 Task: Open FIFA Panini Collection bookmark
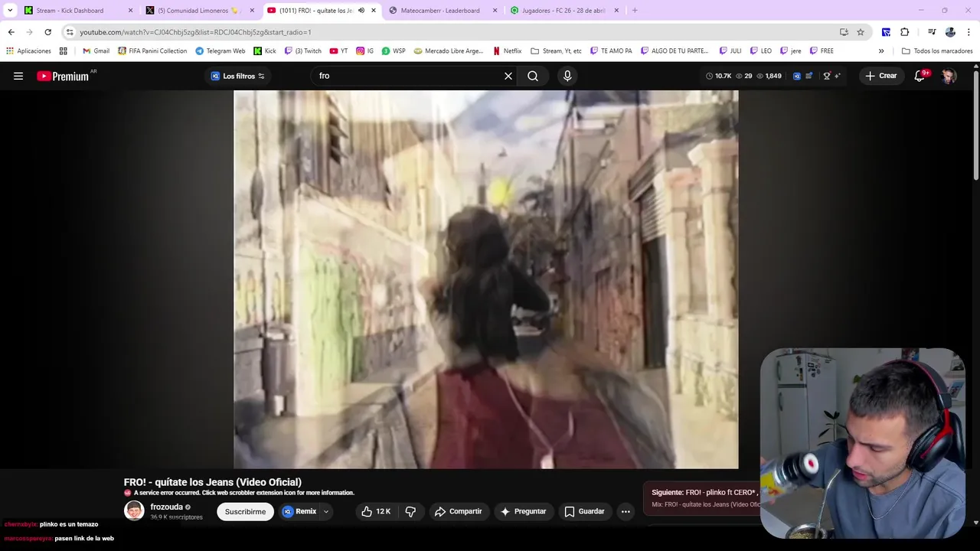click(x=152, y=51)
